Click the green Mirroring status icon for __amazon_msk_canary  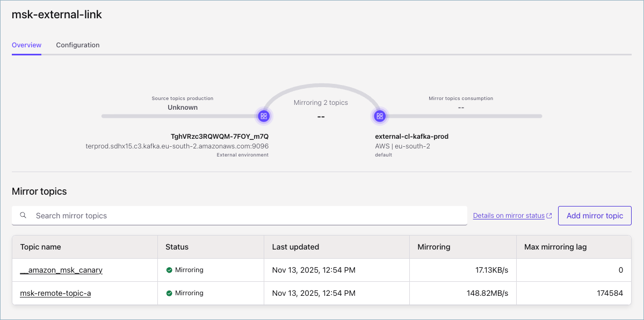pyautogui.click(x=169, y=269)
